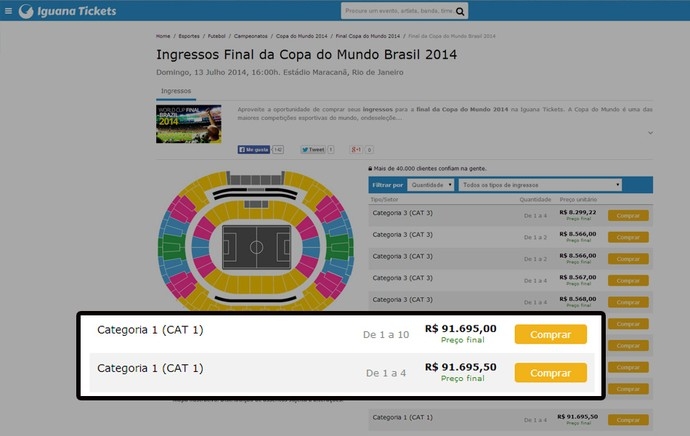Click the search magnifier icon
The height and width of the screenshot is (436, 690).
(x=460, y=11)
